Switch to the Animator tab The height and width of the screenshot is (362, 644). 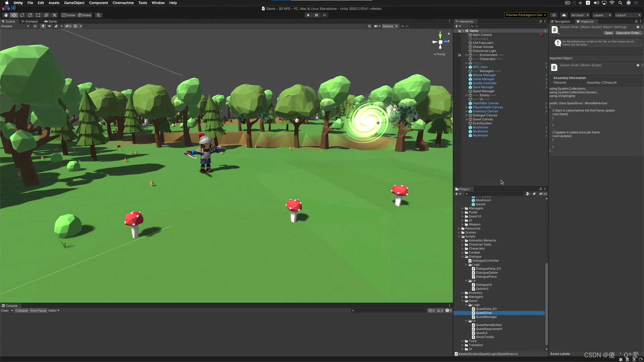tap(30, 21)
